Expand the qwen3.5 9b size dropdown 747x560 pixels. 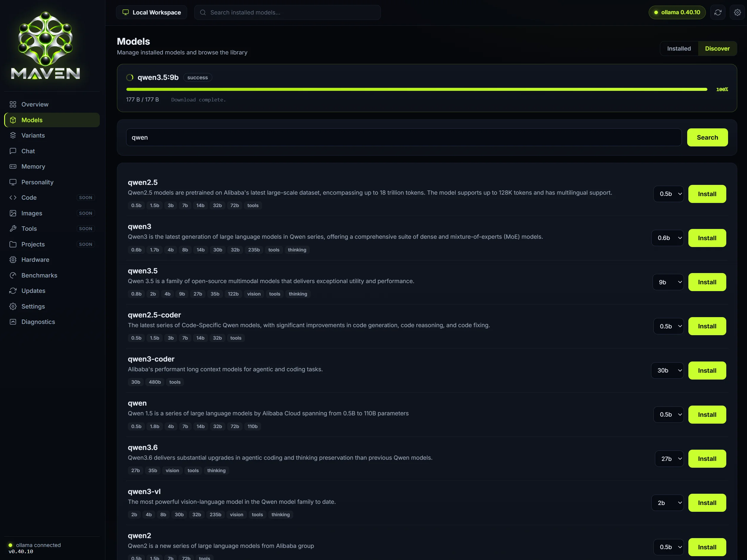668,282
